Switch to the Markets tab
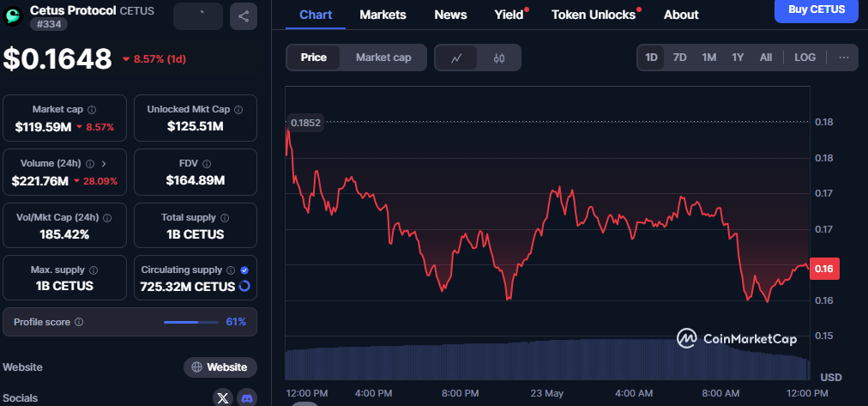 coord(383,15)
